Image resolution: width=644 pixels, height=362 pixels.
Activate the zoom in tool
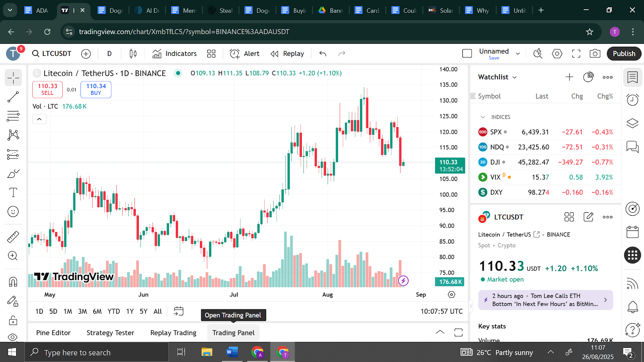[x=13, y=256]
